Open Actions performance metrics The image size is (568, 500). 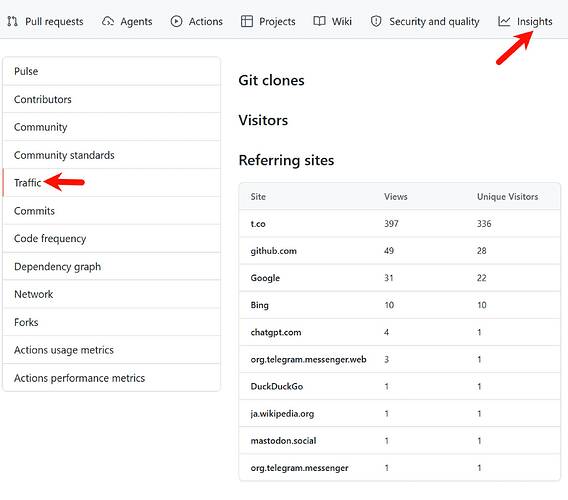pyautogui.click(x=112, y=378)
